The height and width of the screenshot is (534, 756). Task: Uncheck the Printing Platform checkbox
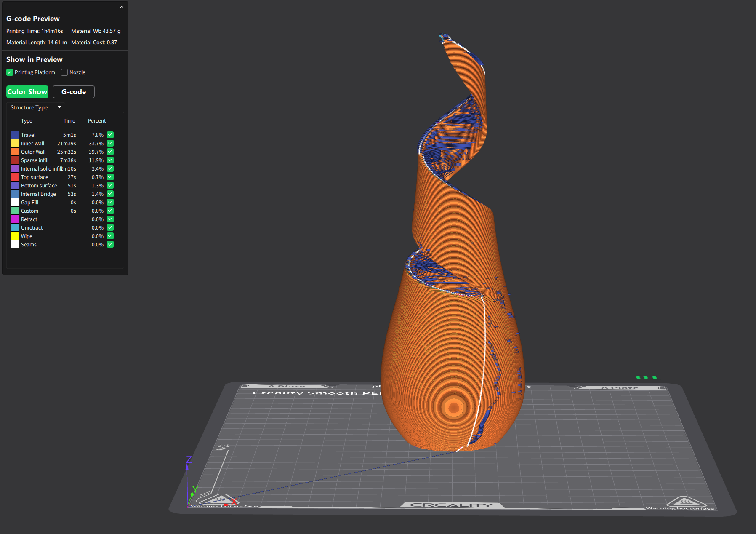coord(10,72)
